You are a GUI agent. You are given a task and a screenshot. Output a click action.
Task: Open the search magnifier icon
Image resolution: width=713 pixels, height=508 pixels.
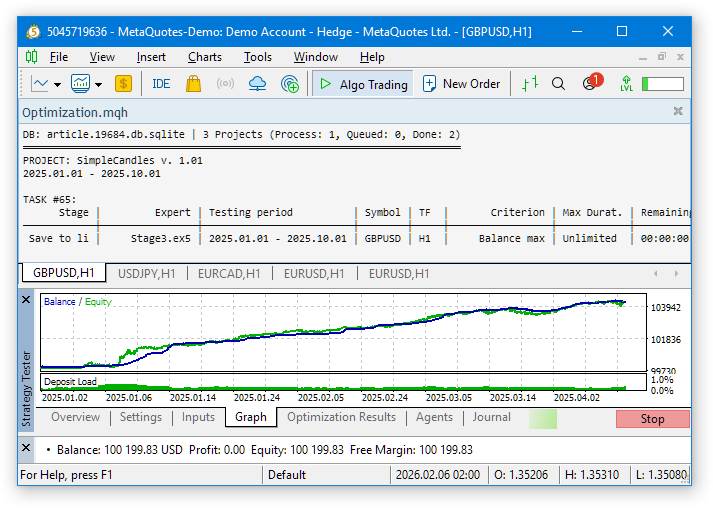point(558,84)
